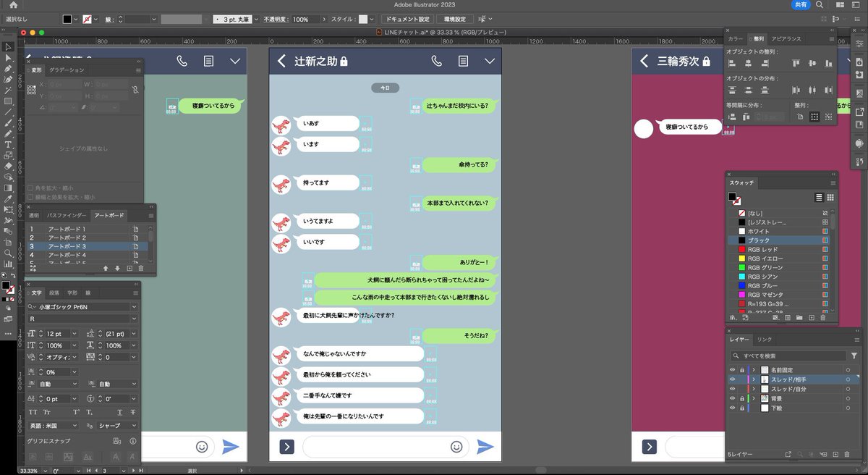This screenshot has height=475, width=868.
Task: Select the Rectangle tool
Action: click(x=8, y=101)
